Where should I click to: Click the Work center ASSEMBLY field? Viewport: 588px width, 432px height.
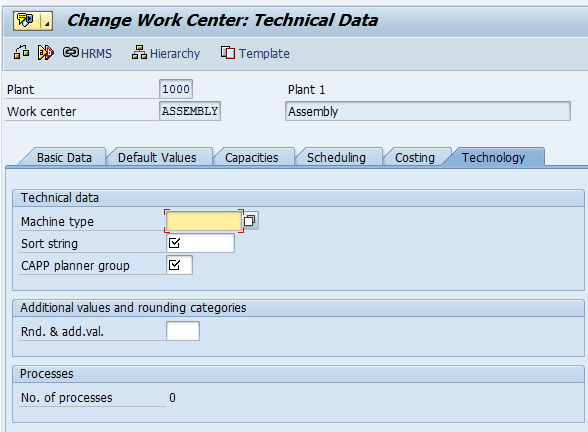190,111
